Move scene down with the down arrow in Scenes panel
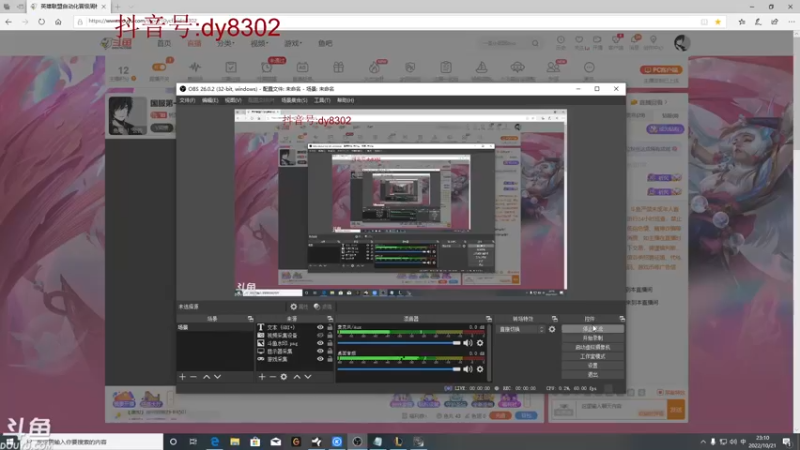This screenshot has height=450, width=800. [x=218, y=377]
